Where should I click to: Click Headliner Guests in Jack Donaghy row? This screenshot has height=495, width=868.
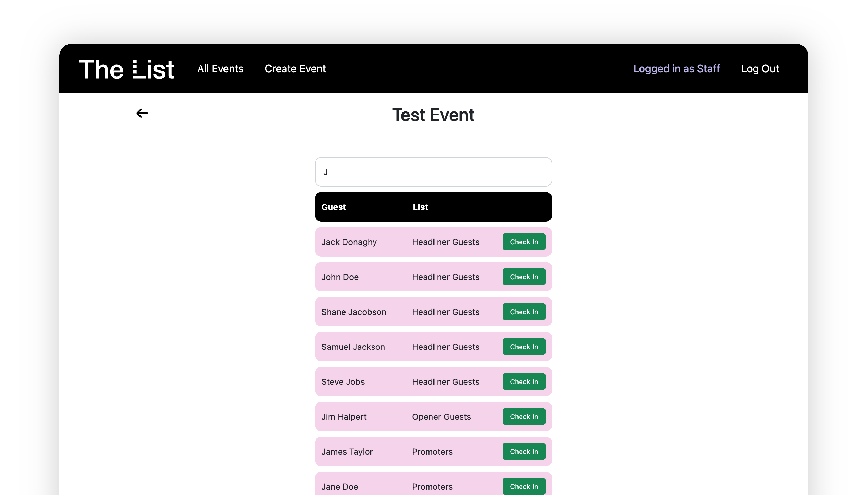coord(446,242)
